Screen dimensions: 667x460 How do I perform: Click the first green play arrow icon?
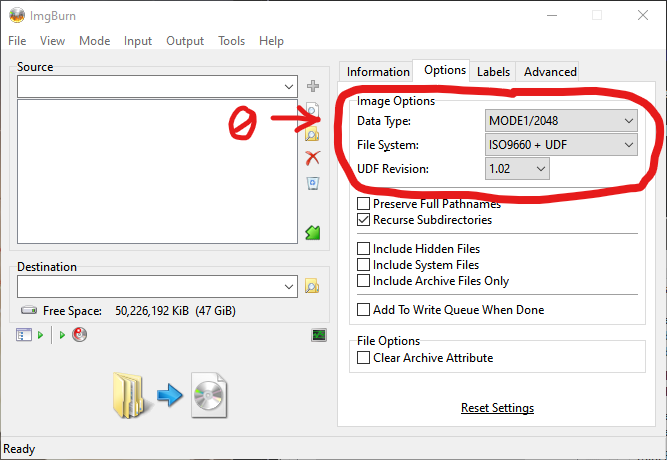point(40,335)
